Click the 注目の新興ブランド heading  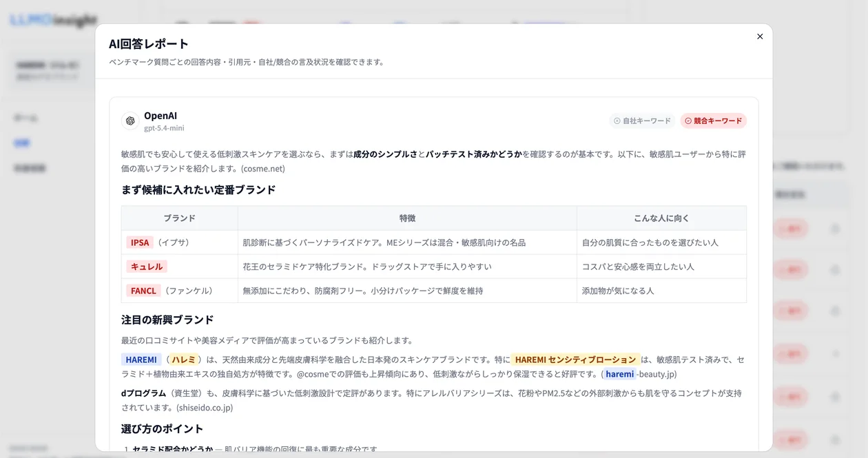pos(167,320)
